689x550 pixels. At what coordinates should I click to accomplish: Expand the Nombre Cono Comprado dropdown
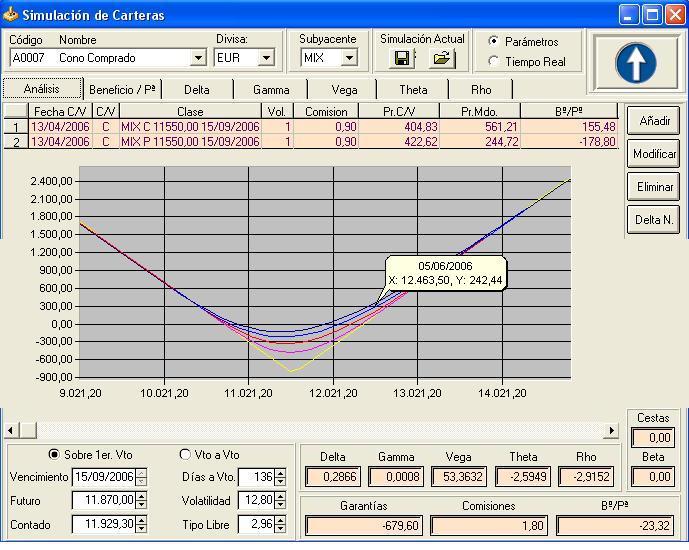point(198,58)
